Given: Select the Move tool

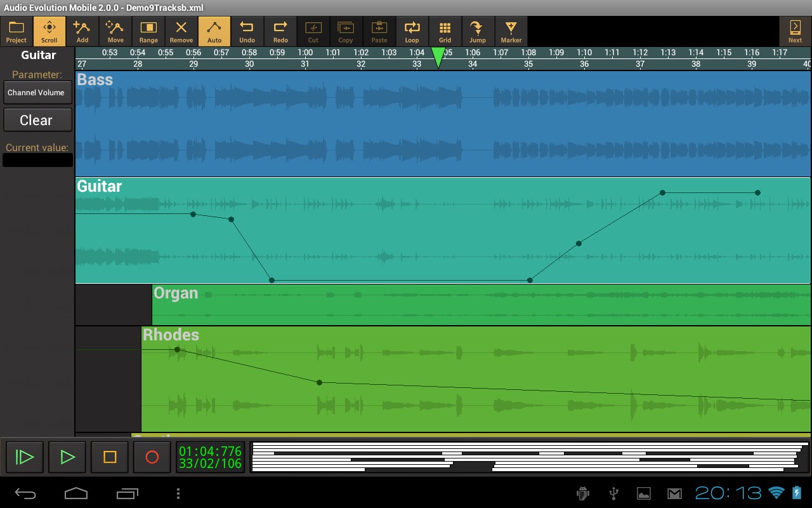Looking at the screenshot, I should [115, 30].
